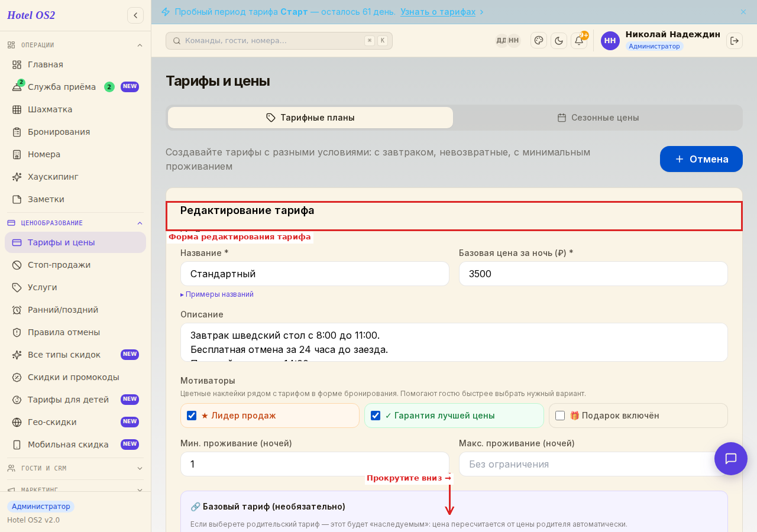Screen dimensions: 757x532
Task: Open Правила отмены page
Action: click(75, 332)
